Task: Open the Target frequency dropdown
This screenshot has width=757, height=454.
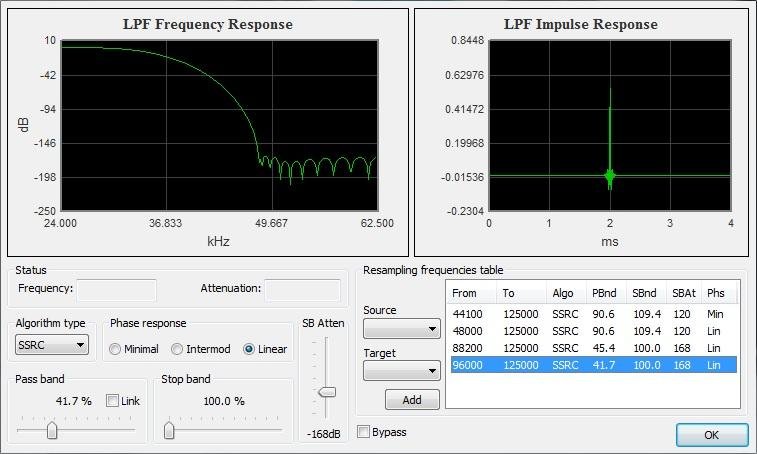Action: point(402,371)
